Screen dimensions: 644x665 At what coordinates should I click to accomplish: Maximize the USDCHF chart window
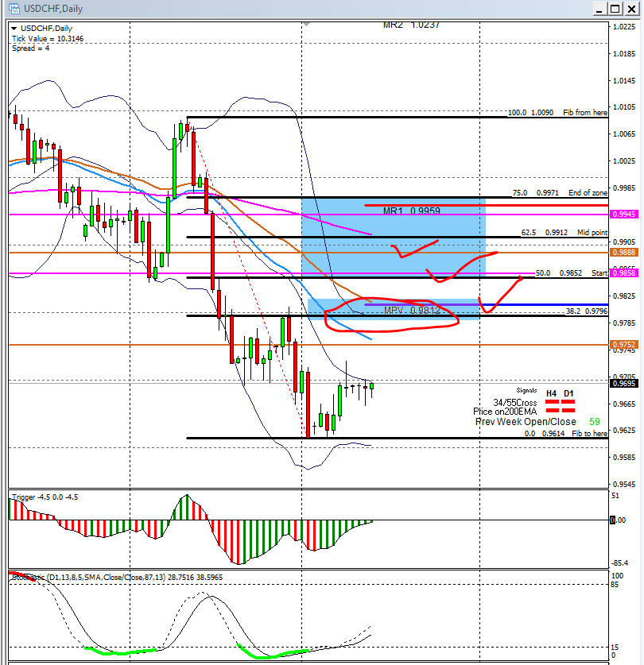tap(613, 10)
